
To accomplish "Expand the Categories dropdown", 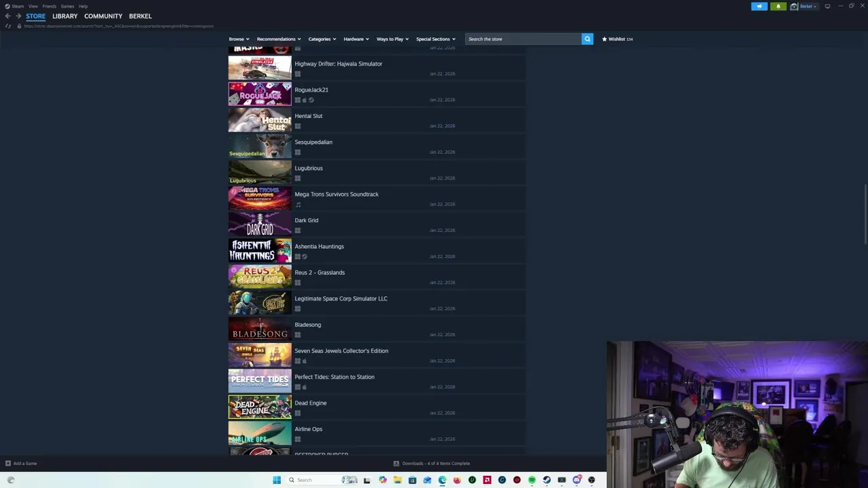I will coord(322,39).
